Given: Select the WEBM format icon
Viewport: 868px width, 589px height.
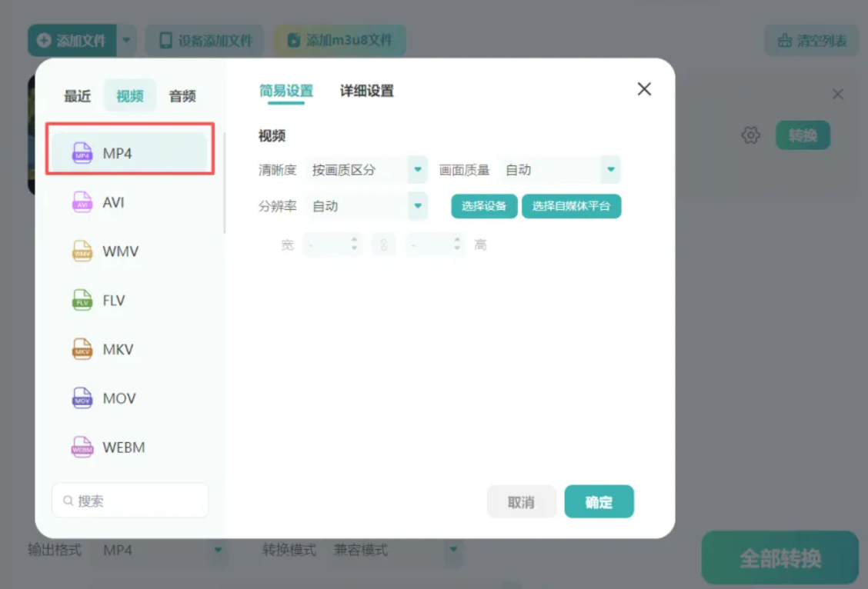Looking at the screenshot, I should pyautogui.click(x=82, y=447).
